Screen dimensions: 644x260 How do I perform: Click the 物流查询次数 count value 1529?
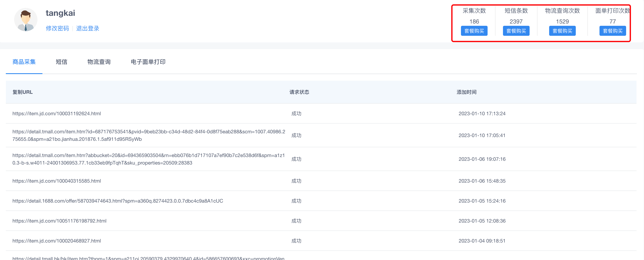562,21
